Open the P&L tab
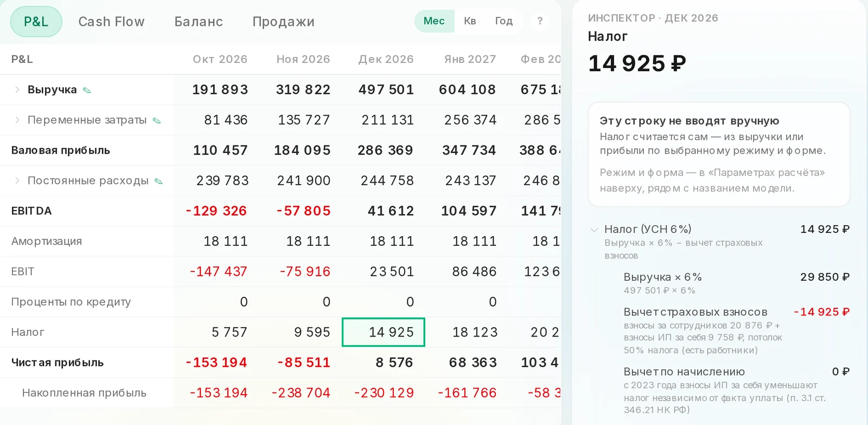 (36, 22)
